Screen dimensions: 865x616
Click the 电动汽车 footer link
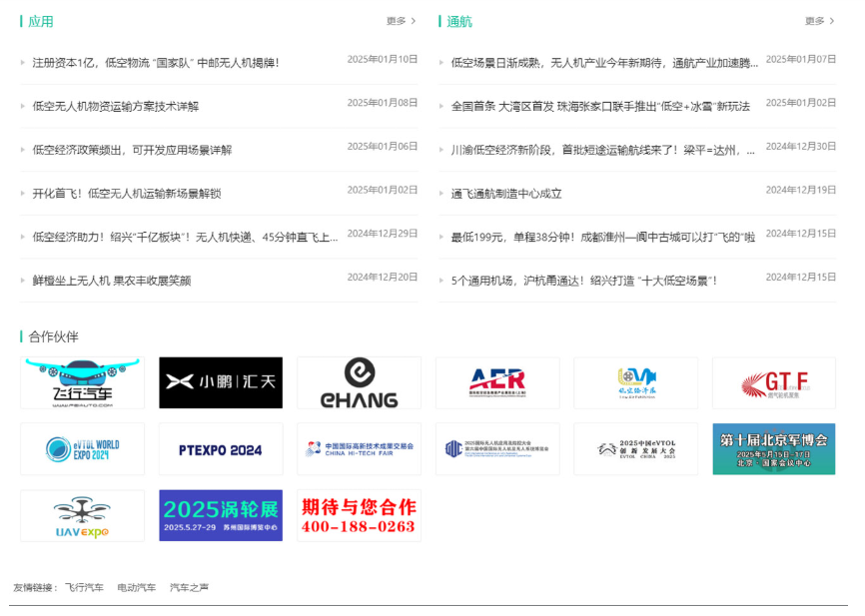coord(137,588)
